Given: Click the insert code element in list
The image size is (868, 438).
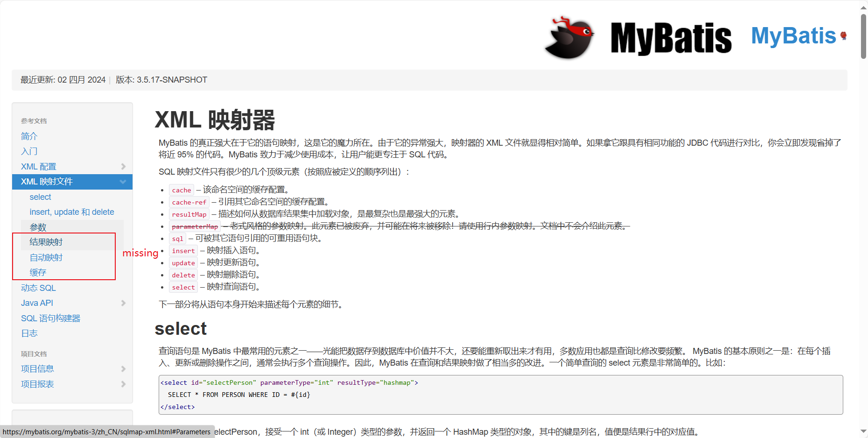Looking at the screenshot, I should coord(183,251).
